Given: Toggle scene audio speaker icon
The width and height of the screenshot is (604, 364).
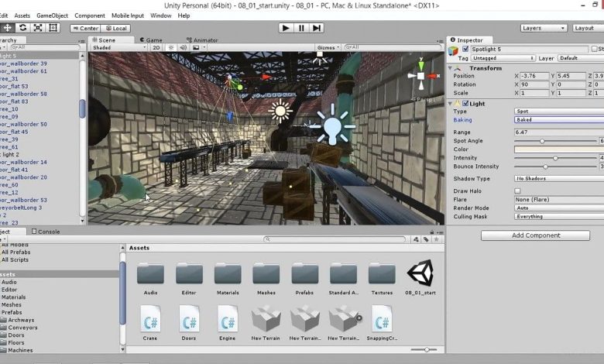Looking at the screenshot, I should tap(184, 47).
